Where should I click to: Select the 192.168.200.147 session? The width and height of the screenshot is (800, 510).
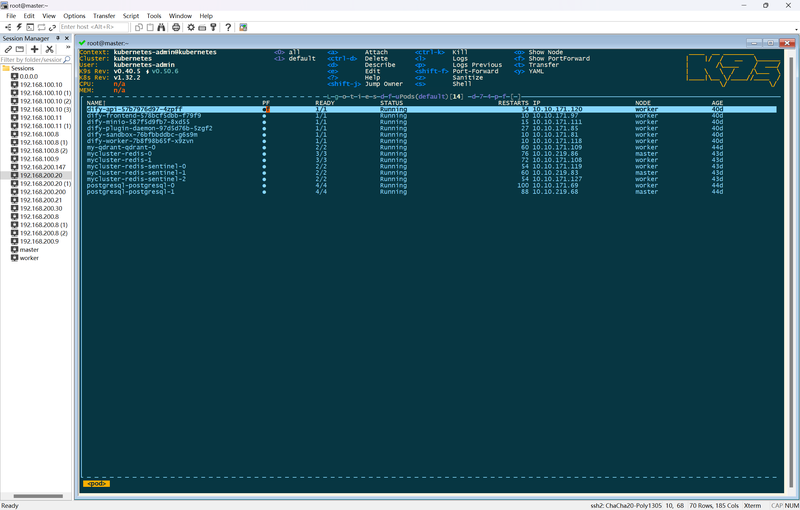[42, 167]
